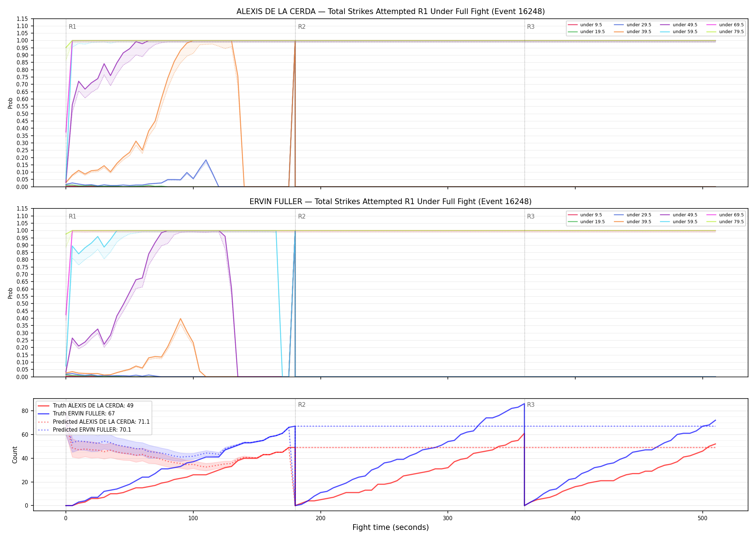The image size is (756, 540).
Task: Click the R2 marker in Ervin Fuller chart
Action: point(302,216)
